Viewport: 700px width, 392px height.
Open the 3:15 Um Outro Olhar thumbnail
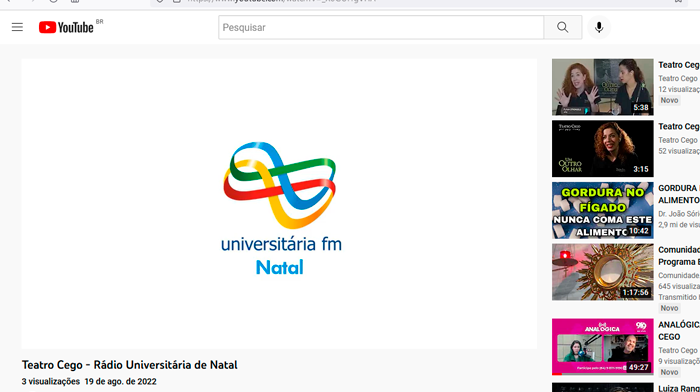click(x=602, y=149)
